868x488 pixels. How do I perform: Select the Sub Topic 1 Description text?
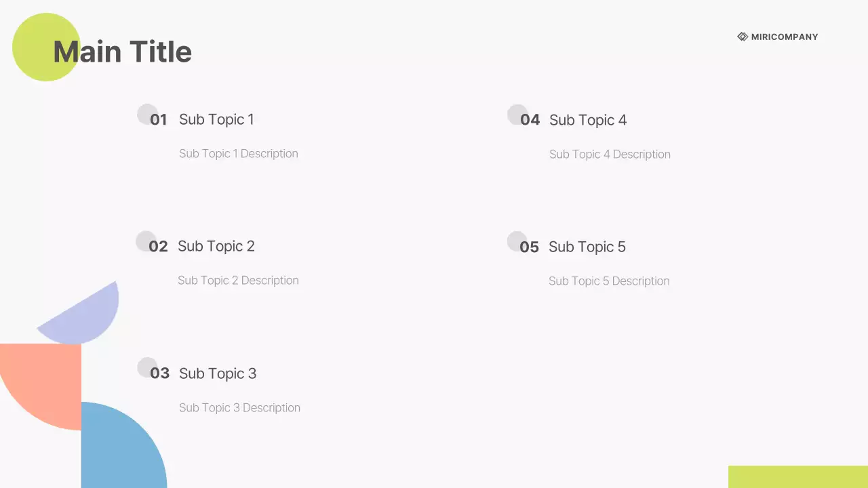[238, 154]
